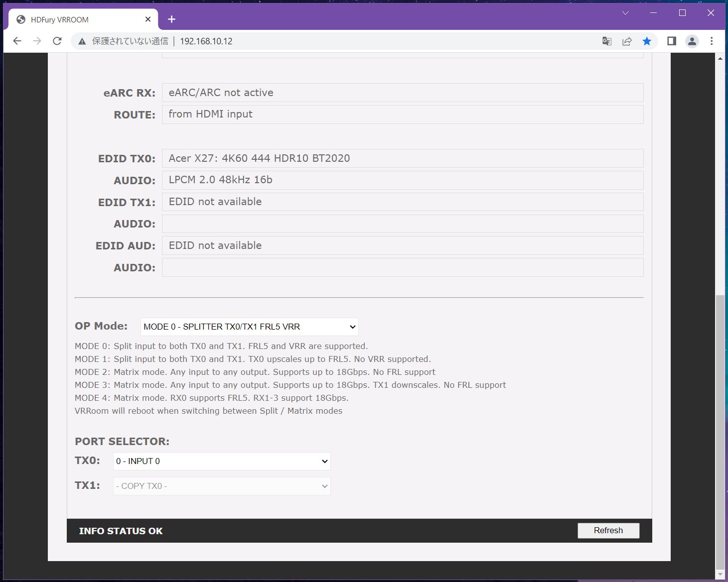Click the 'EDID TX0:' label
Image resolution: width=728 pixels, height=582 pixels.
pos(127,159)
